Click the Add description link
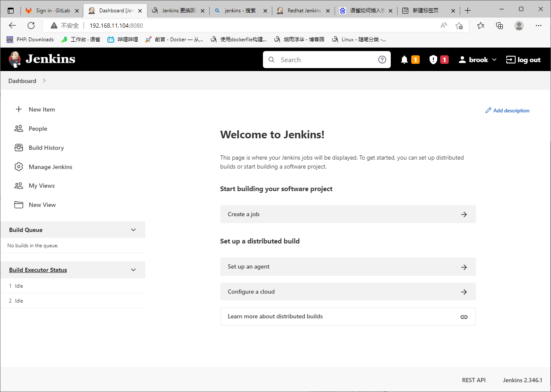 pyautogui.click(x=508, y=111)
